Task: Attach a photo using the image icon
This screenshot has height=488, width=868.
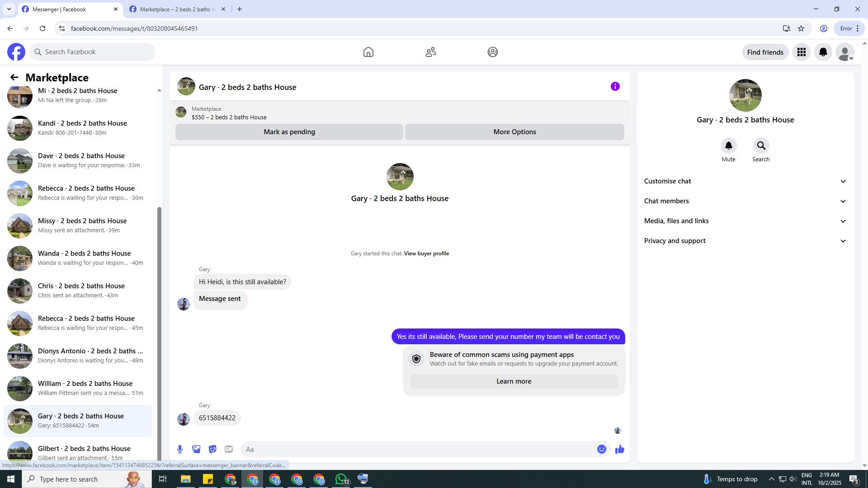Action: (196, 449)
